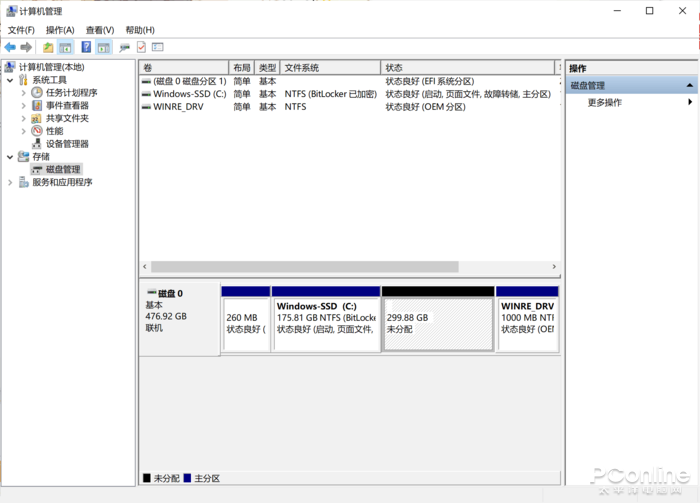Screen dimensions: 700x503
Task: Click the Forward arrow toolbar icon
Action: [x=26, y=47]
